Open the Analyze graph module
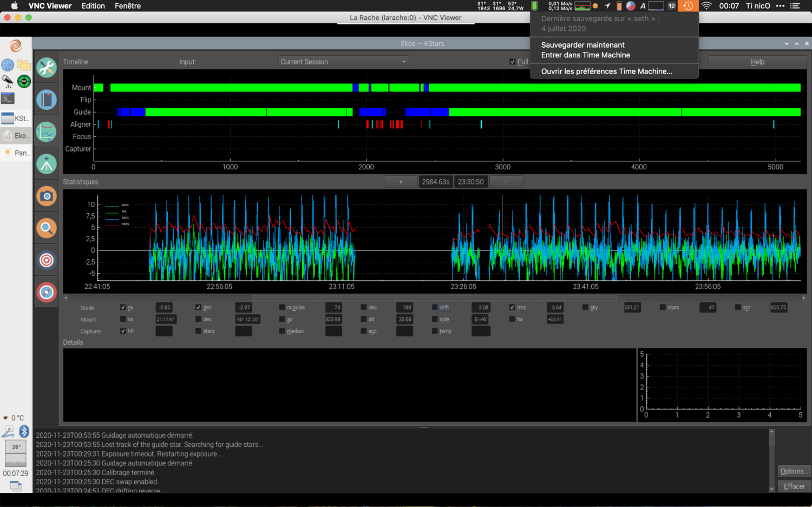 click(x=47, y=132)
